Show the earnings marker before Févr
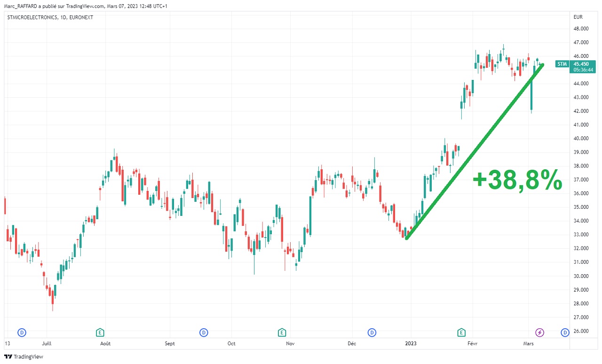This screenshot has height=364, width=602. click(462, 332)
